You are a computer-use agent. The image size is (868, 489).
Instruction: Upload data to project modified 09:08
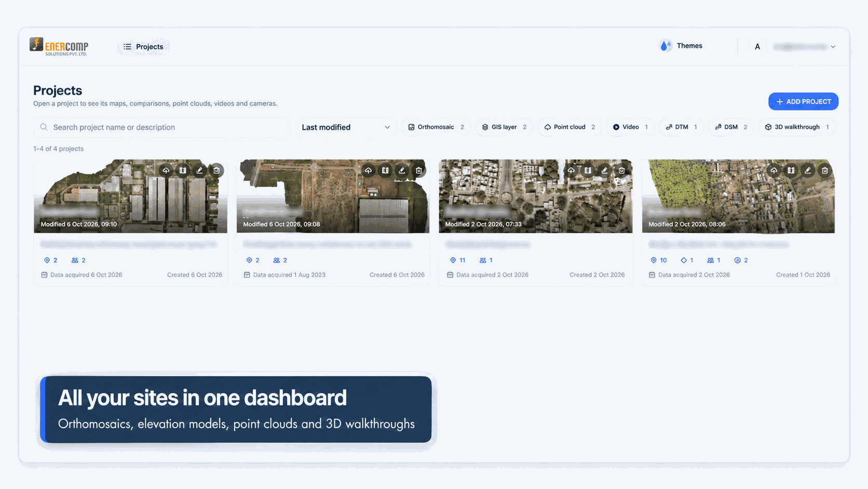[x=368, y=170]
